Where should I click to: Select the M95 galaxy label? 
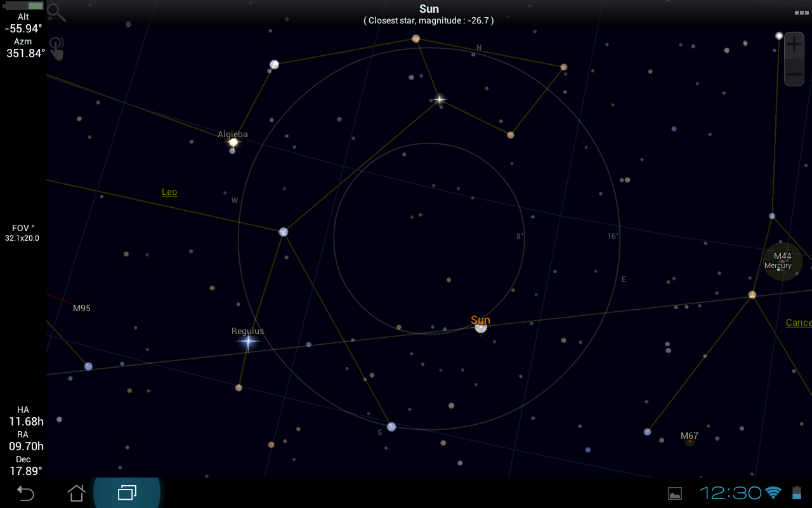click(x=82, y=308)
